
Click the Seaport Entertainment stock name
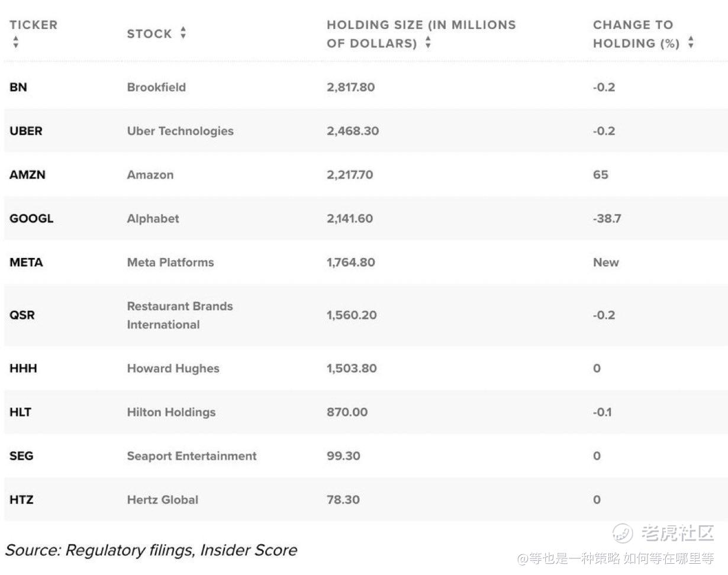coord(192,456)
